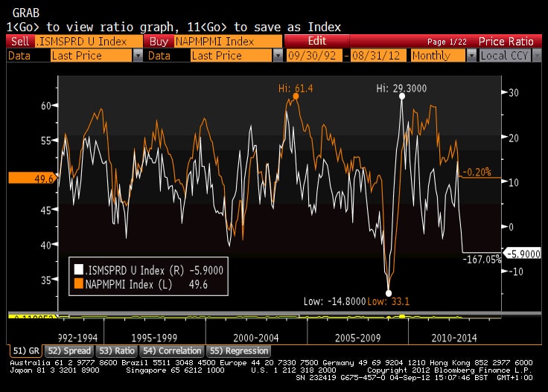Open the Buy field data type dropdown arrow
The height and width of the screenshot is (392, 548).
tap(278, 56)
